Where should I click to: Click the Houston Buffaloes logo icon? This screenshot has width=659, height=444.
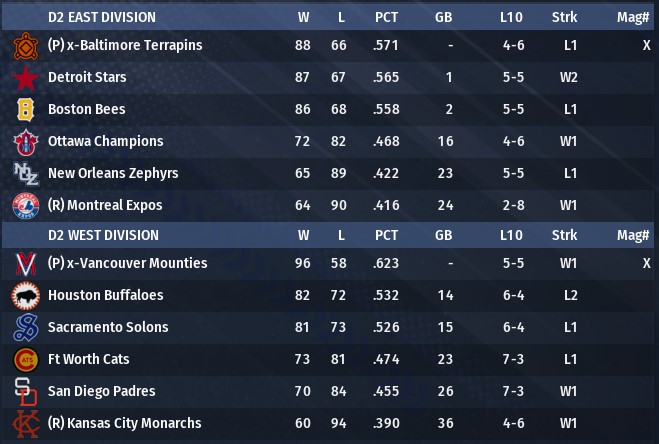25,296
